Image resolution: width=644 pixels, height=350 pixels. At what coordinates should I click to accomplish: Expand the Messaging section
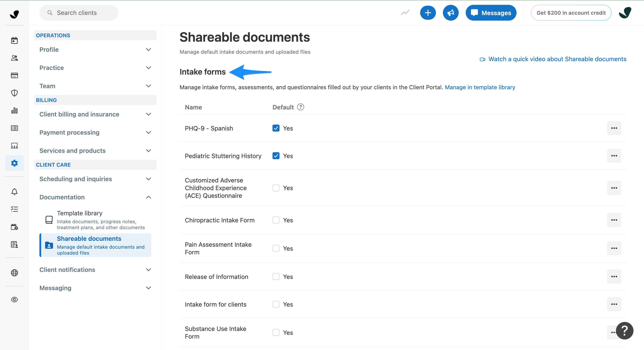[x=95, y=288]
